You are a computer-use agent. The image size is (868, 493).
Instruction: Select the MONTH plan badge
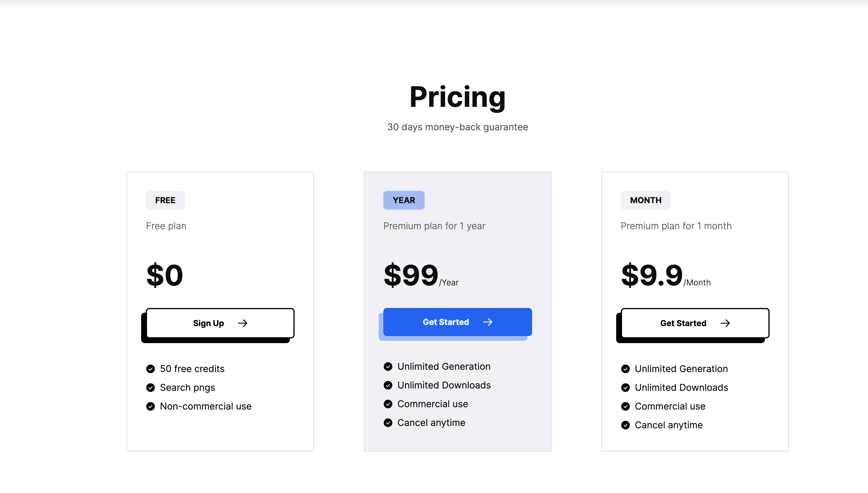tap(645, 200)
